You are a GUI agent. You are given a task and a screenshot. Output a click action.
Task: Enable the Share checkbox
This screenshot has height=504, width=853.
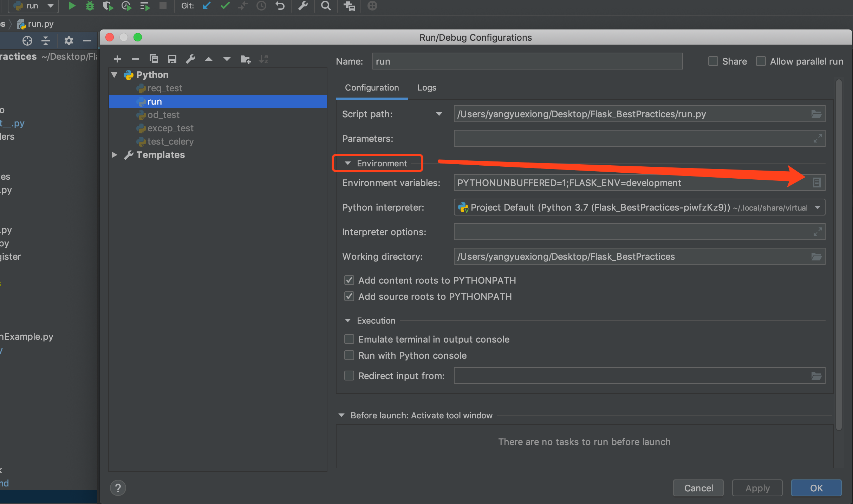(713, 61)
